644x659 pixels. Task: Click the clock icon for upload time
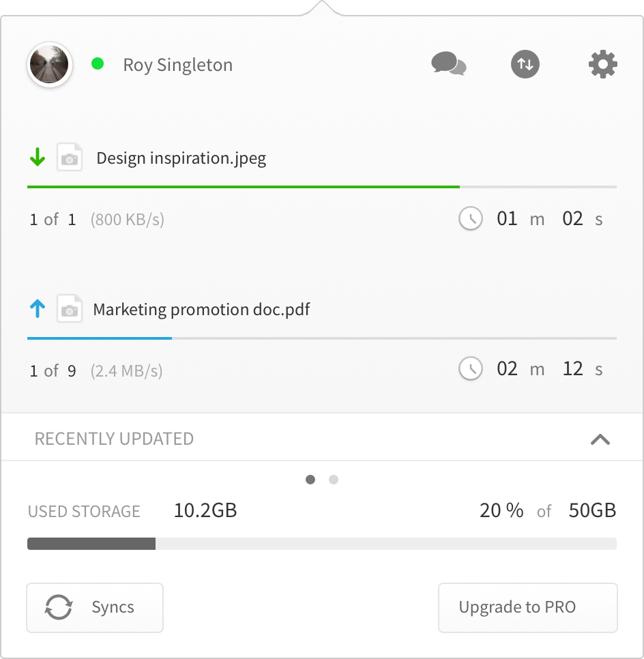(471, 368)
